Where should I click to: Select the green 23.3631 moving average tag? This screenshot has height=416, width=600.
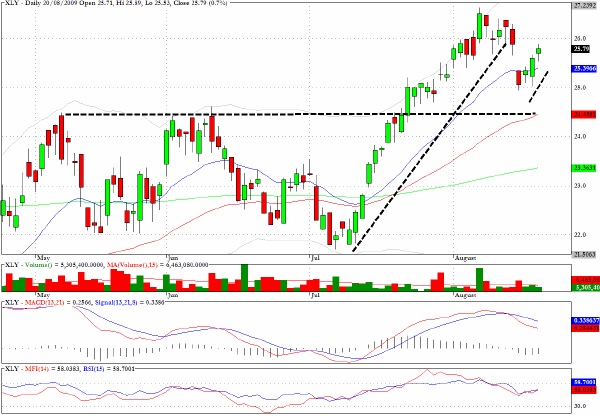click(x=584, y=168)
